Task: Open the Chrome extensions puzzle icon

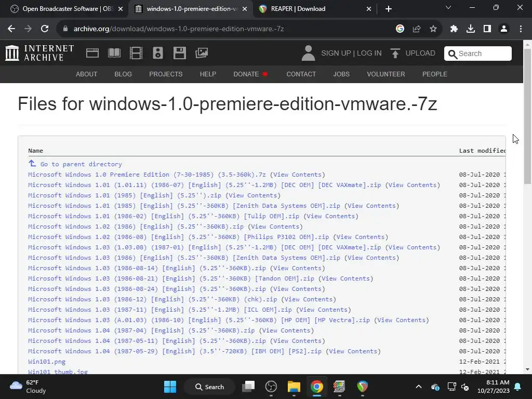Action: [x=454, y=29]
